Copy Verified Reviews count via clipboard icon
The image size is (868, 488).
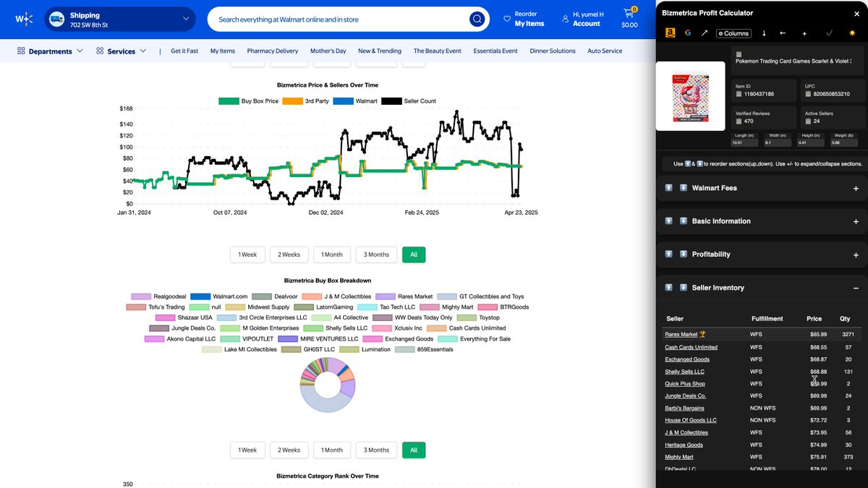coord(739,121)
